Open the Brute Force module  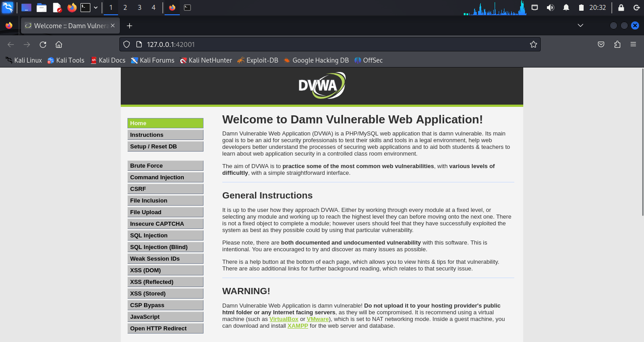pyautogui.click(x=165, y=165)
